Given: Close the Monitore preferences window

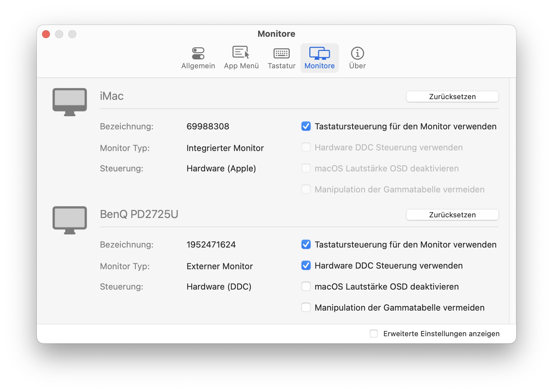Looking at the screenshot, I should 46,34.
